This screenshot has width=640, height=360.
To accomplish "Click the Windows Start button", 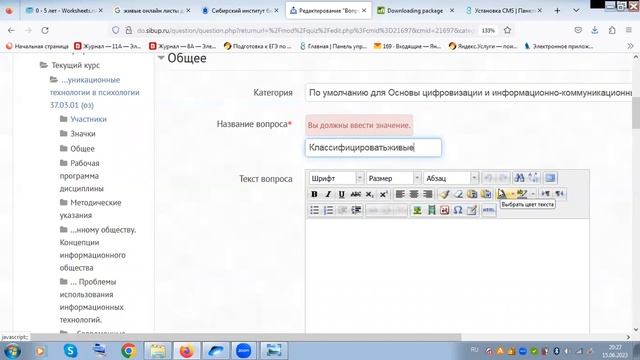I will pyautogui.click(x=12, y=351).
